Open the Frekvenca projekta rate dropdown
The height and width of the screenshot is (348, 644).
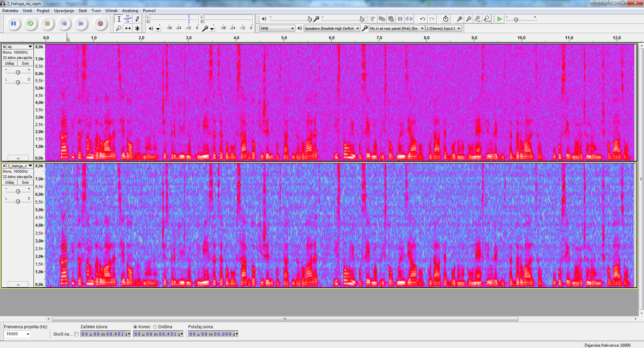(x=17, y=334)
